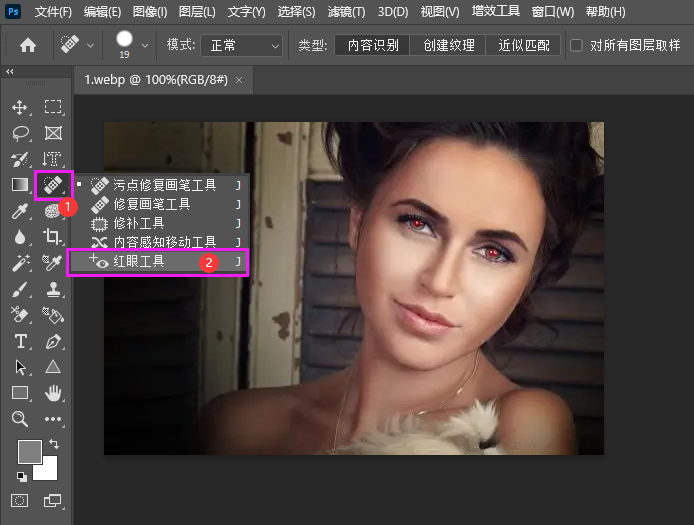The height and width of the screenshot is (525, 694).
Task: Choose 创建纹理 type option
Action: pyautogui.click(x=448, y=45)
